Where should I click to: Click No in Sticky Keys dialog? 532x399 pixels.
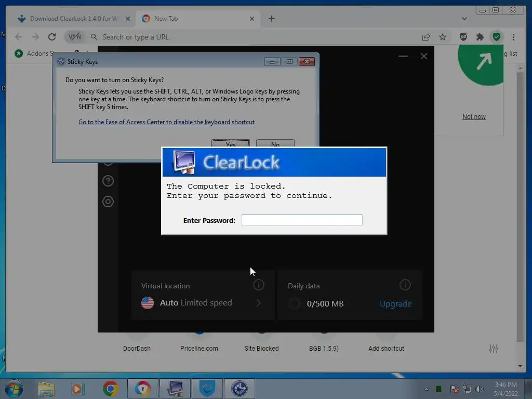275,143
